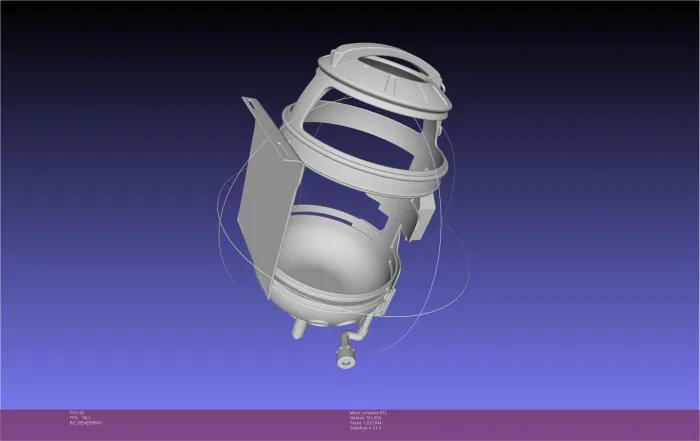
Task: Click the FOV readout in the info bar
Action: point(77,413)
